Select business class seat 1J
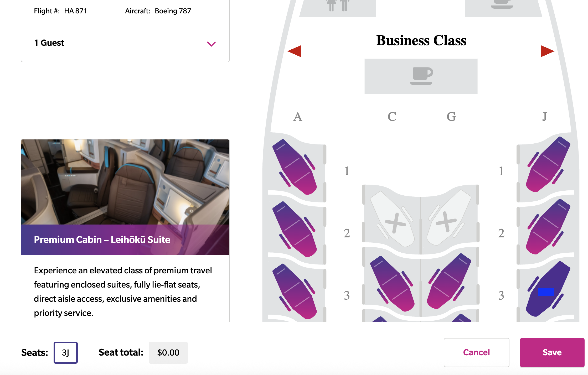The width and height of the screenshot is (588, 375). pyautogui.click(x=548, y=164)
